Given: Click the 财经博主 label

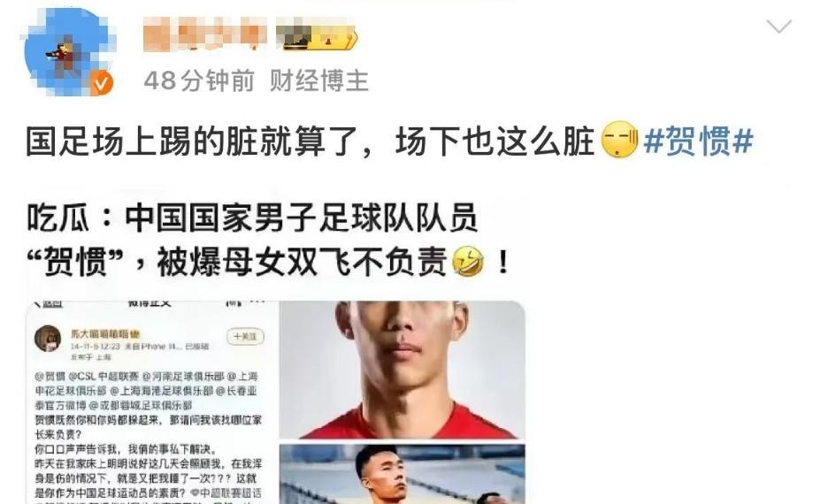Looking at the screenshot, I should click(x=319, y=80).
